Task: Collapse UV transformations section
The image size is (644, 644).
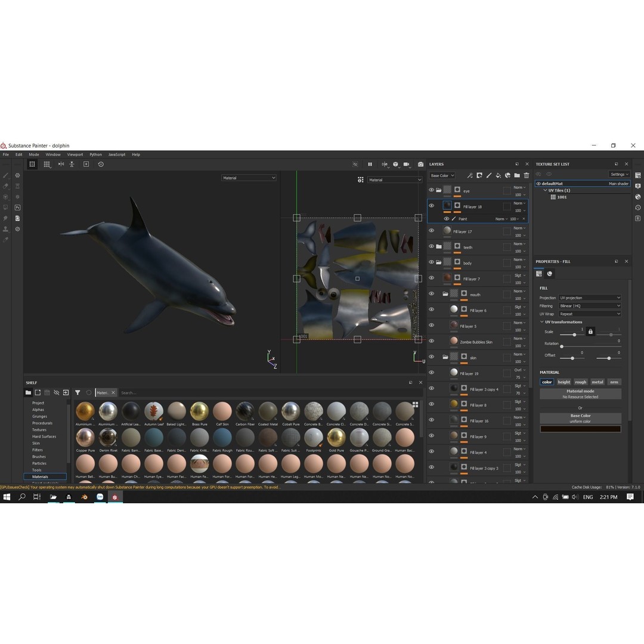Action: coord(541,322)
